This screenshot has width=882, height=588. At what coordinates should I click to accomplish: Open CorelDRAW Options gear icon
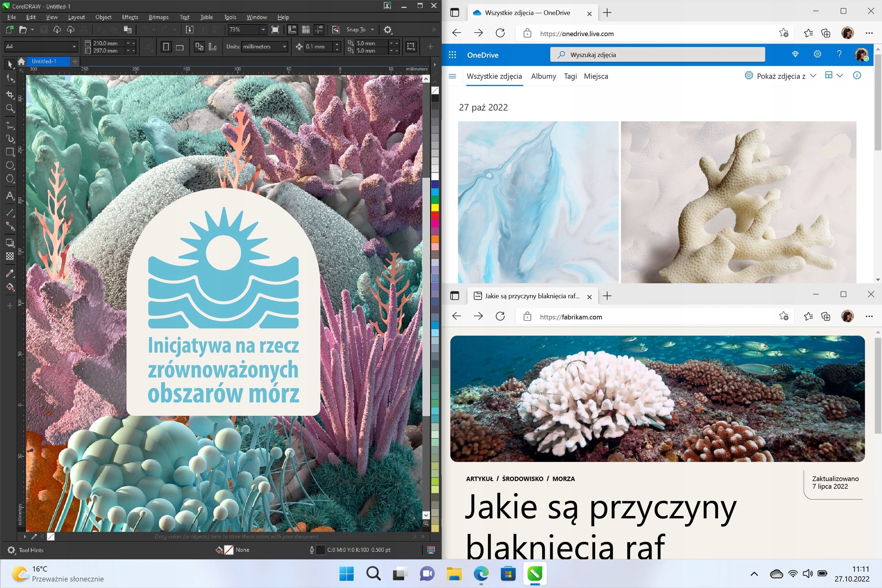point(388,30)
